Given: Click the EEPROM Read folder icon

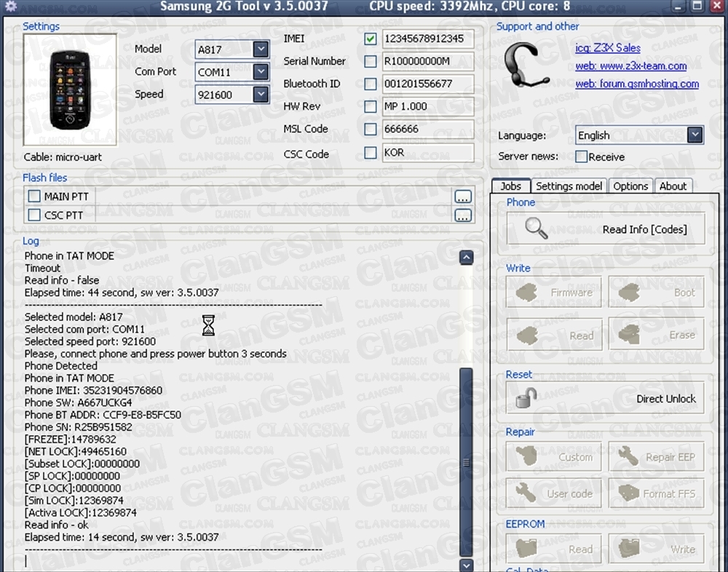Looking at the screenshot, I should pos(526,548).
